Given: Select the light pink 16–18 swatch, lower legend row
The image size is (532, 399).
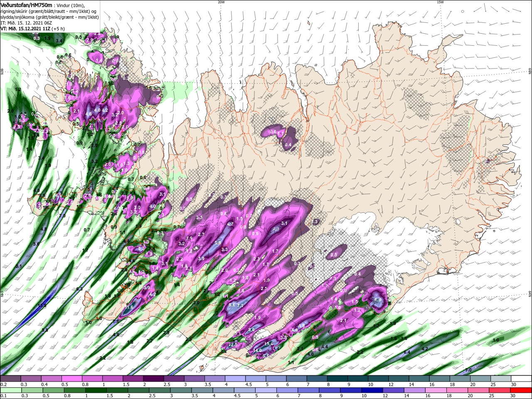Looking at the screenshot, I should point(436,391).
